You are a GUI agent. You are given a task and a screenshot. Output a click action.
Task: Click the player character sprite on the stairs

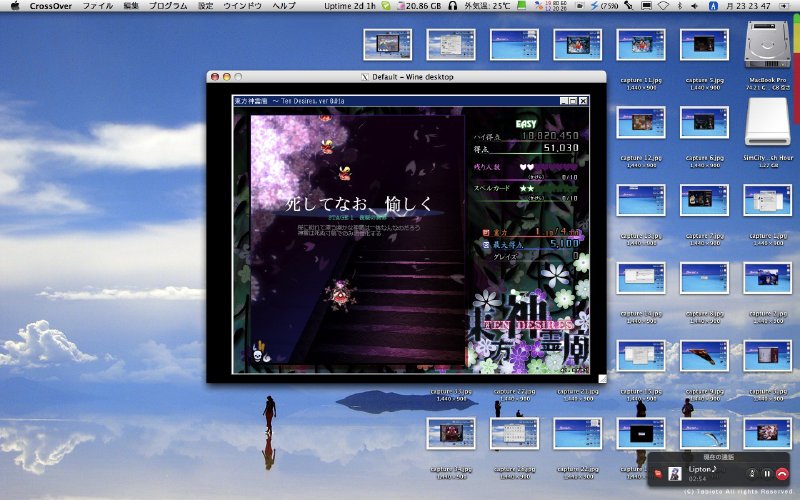pos(340,294)
